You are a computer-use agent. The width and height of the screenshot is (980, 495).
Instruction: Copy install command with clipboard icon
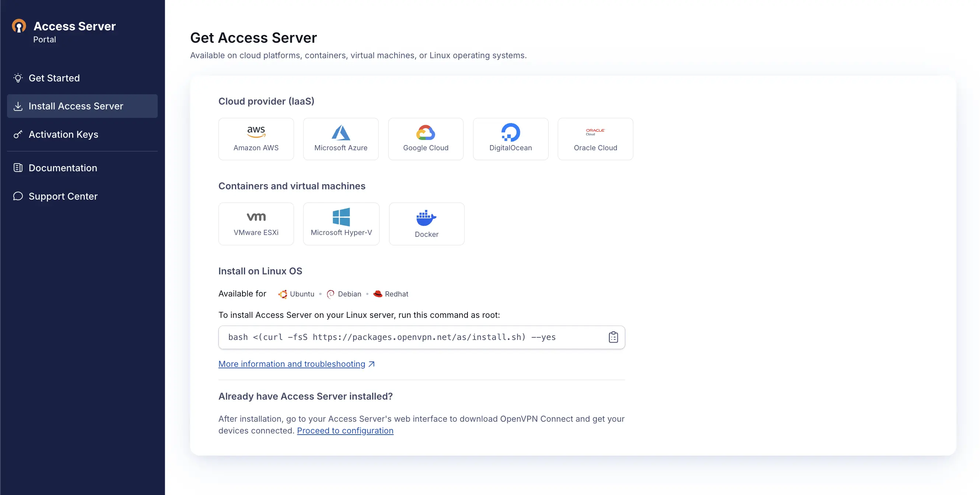(613, 337)
